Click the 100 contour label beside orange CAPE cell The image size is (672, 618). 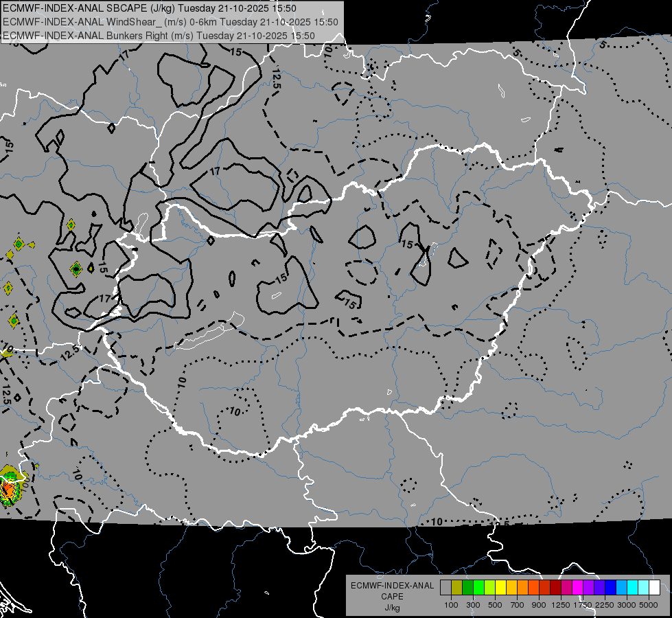25,485
